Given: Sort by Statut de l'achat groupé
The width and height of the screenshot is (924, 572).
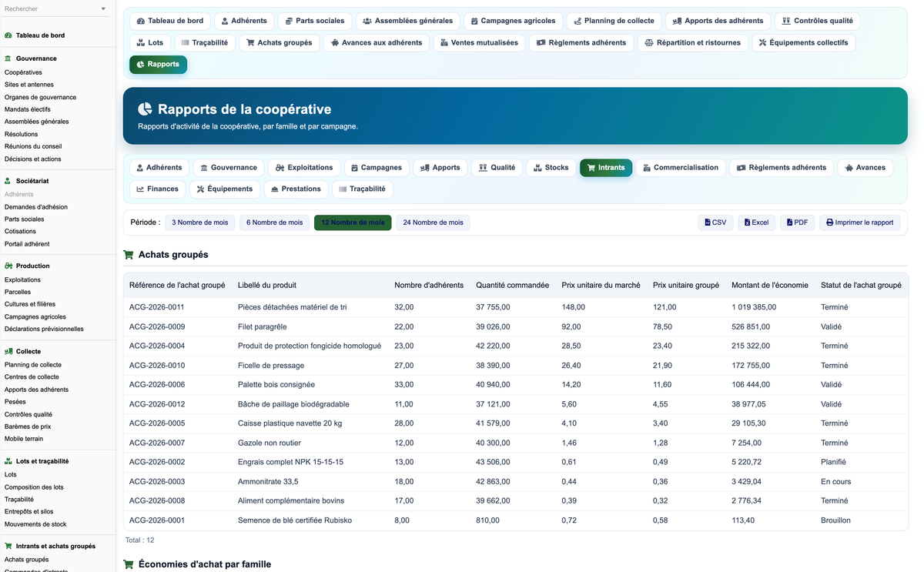Looking at the screenshot, I should (x=861, y=285).
